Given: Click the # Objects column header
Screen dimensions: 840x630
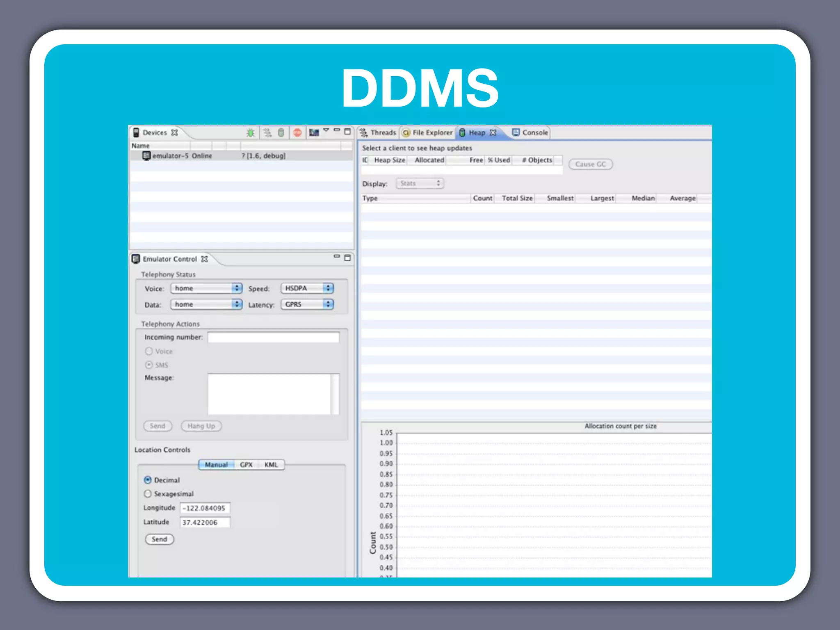Looking at the screenshot, I should 533,160.
